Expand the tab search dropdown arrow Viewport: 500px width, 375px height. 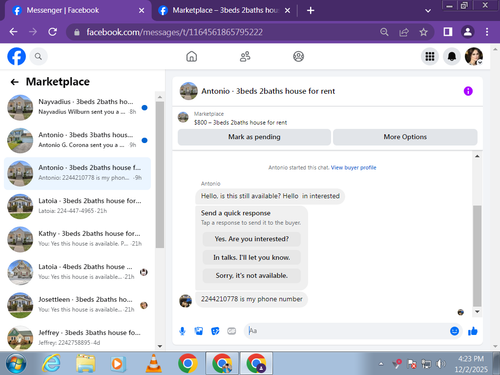(x=428, y=11)
